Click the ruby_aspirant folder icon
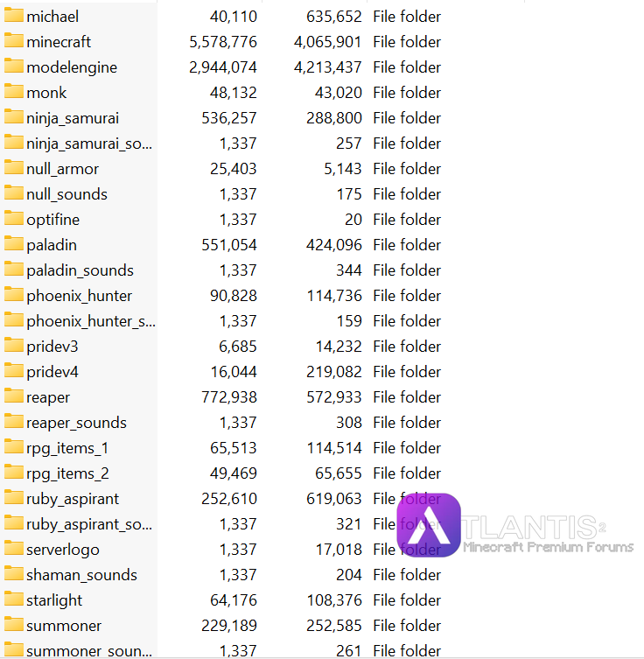 (14, 498)
